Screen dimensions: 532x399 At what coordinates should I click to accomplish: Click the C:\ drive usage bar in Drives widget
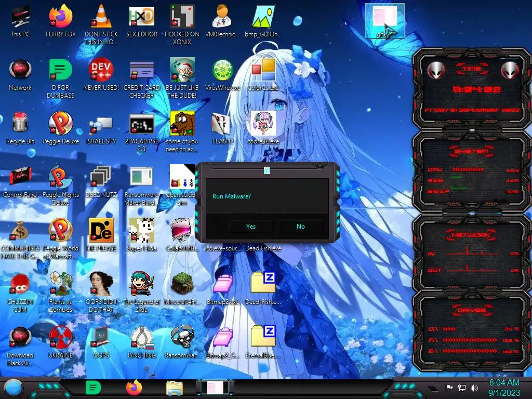pos(449,329)
